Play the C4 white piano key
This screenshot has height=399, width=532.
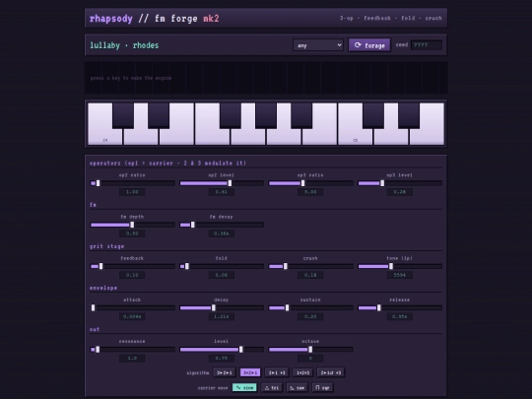104,136
